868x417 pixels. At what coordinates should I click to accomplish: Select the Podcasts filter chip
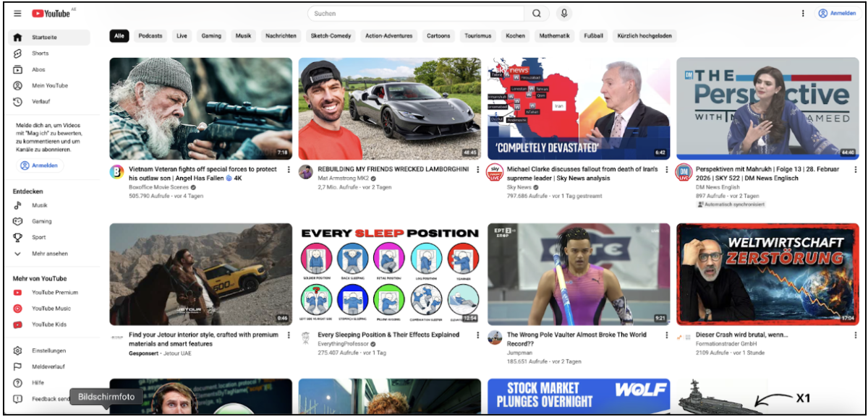point(150,35)
